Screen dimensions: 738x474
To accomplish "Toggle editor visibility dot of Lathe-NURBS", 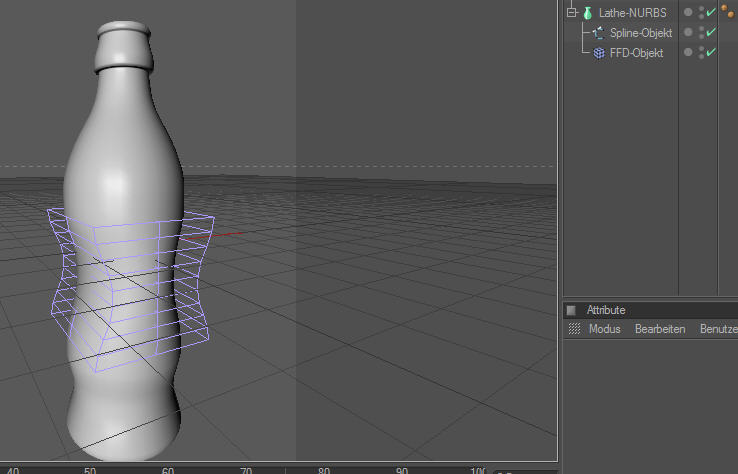I will tap(701, 9).
